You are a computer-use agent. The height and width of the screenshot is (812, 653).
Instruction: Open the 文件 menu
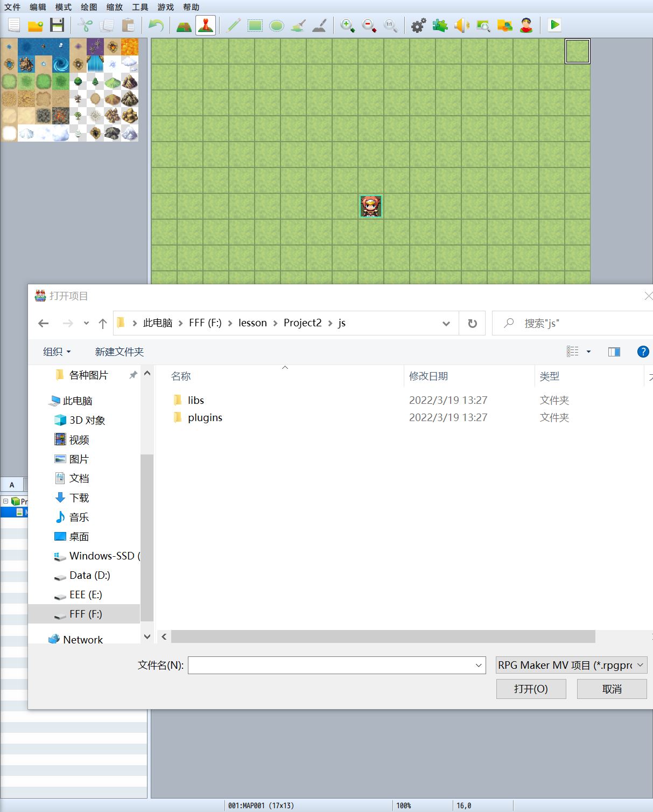[12, 7]
